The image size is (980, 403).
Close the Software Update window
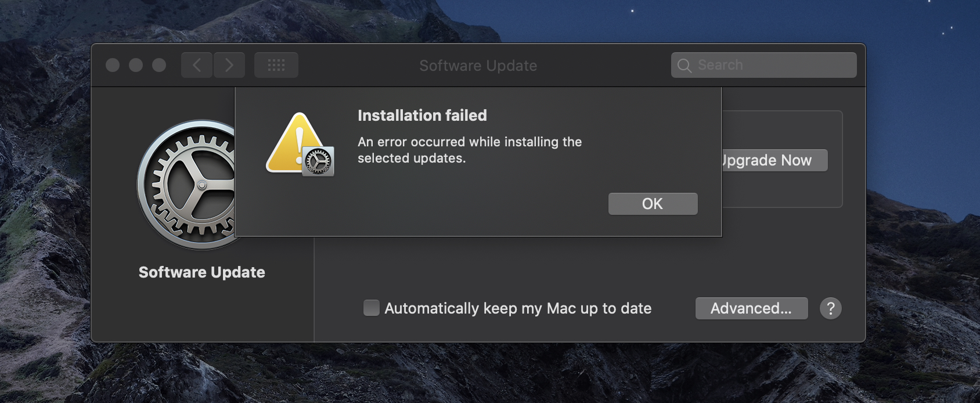pos(113,65)
